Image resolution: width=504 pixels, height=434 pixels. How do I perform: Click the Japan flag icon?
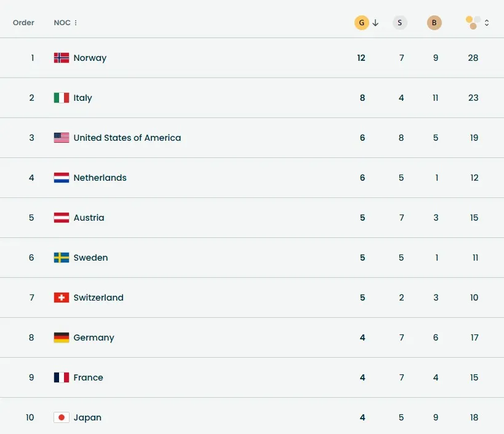(x=62, y=417)
